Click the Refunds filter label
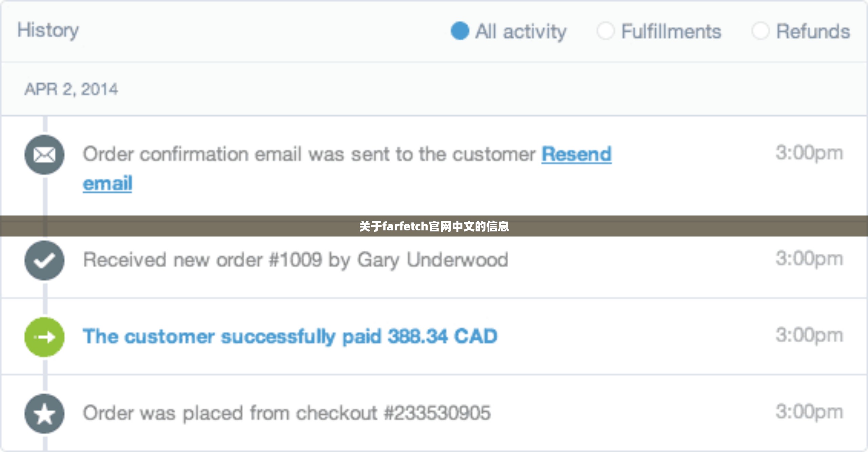Screen dimensions: 868x452 813,31
